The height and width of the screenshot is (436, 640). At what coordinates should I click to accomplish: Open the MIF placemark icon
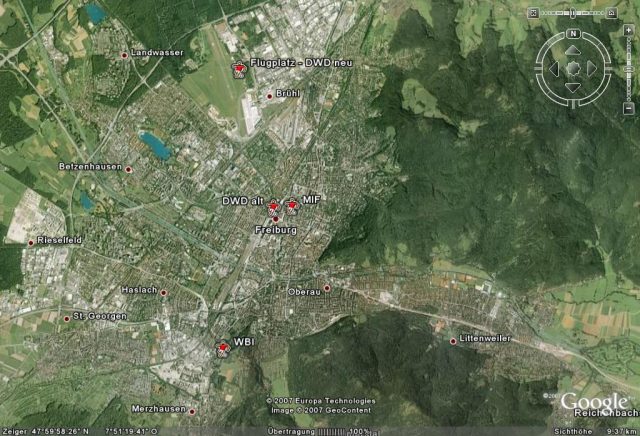(292, 205)
